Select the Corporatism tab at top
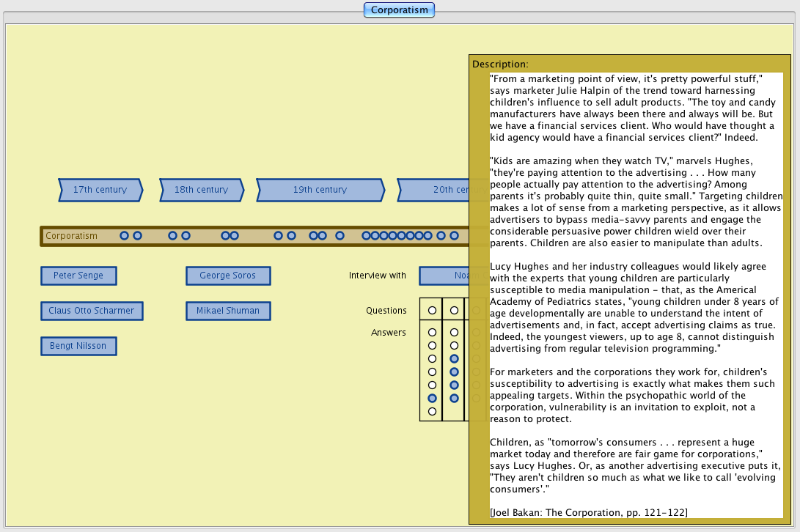Image resolution: width=800 pixels, height=532 pixels. tap(399, 10)
